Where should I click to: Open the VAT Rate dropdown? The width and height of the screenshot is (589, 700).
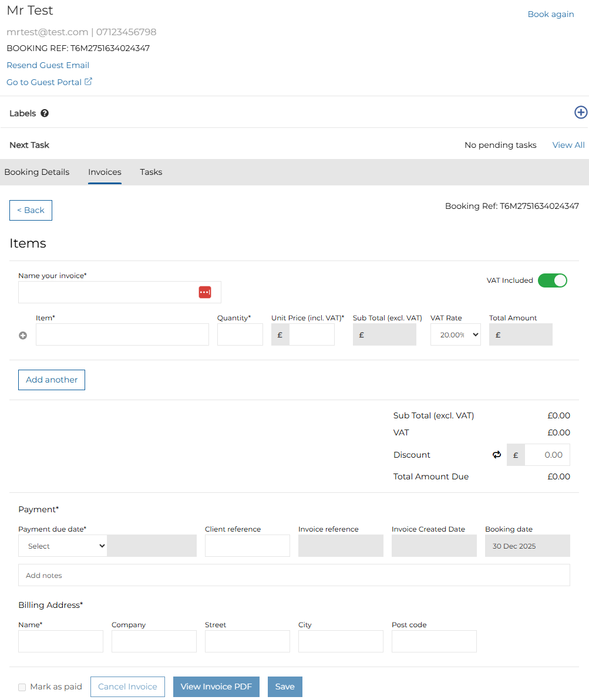(455, 334)
